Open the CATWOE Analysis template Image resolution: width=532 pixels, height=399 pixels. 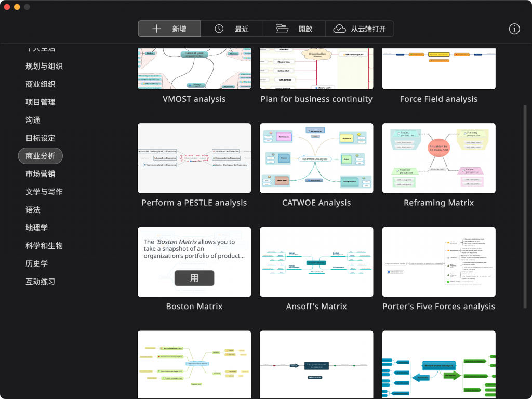click(x=316, y=158)
